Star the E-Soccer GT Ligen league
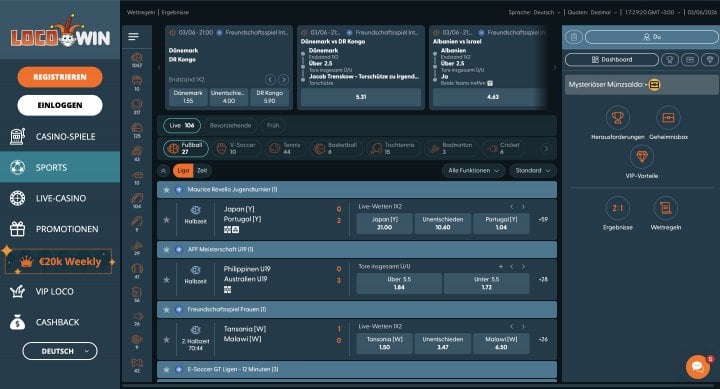This screenshot has height=389, width=720. [x=166, y=370]
